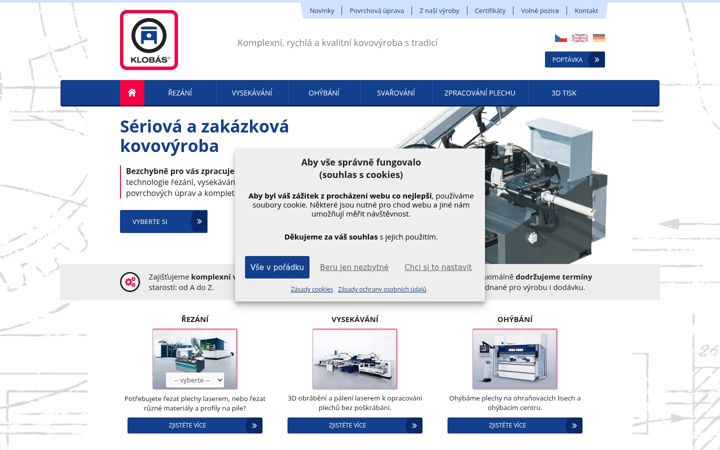Open the -- vyberte -- dropdown under Řezání

click(x=195, y=380)
